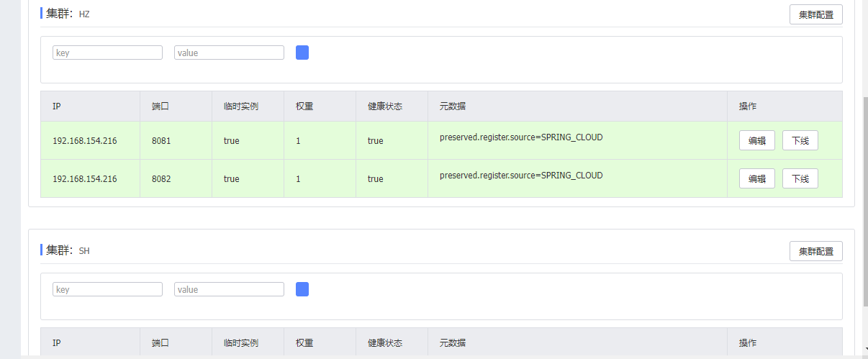The width and height of the screenshot is (868, 359).
Task: Click the blue filter button in HZ cluster
Action: coord(302,53)
